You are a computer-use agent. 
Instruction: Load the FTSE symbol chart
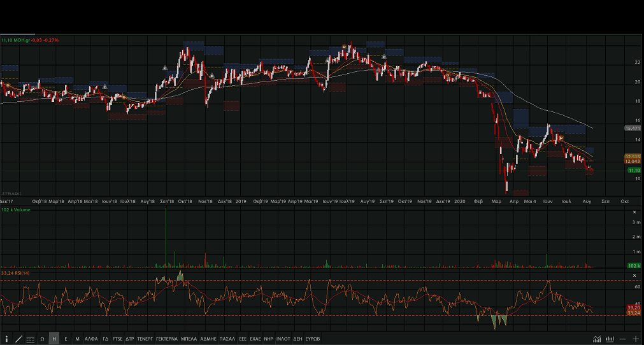click(117, 339)
